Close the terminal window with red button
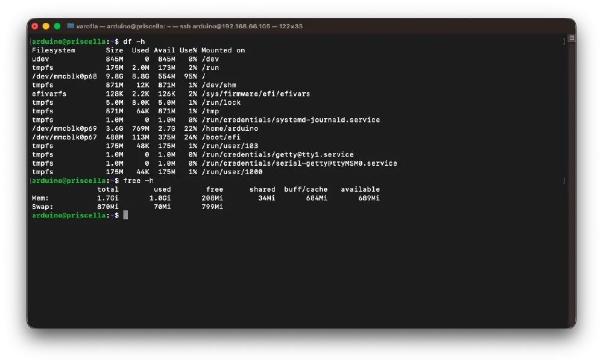603x364 pixels. point(34,26)
